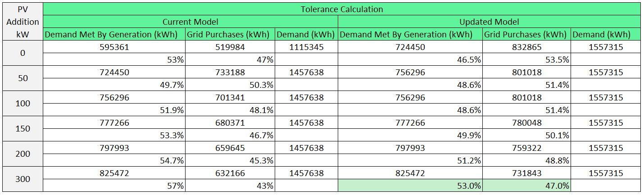Click the 150 kW PV Addition row label
The image size is (644, 195).
(x=23, y=129)
